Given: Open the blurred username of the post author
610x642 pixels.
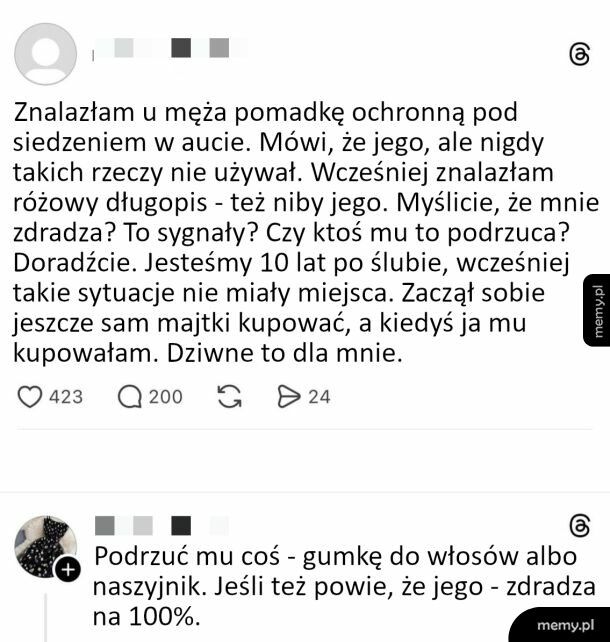Looking at the screenshot, I should click(170, 49).
